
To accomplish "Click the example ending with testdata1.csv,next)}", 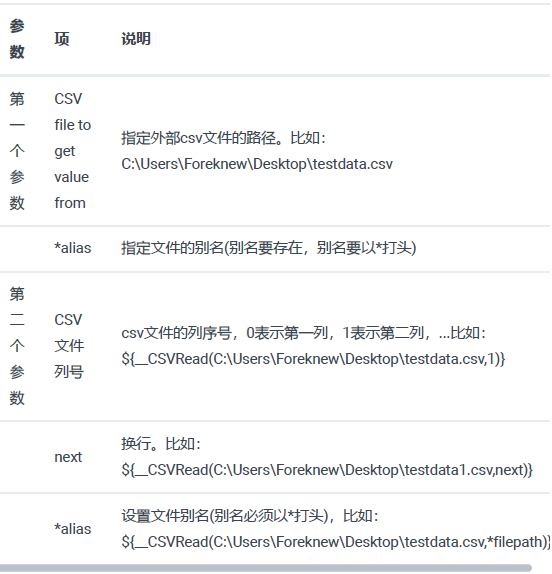I will (x=327, y=470).
